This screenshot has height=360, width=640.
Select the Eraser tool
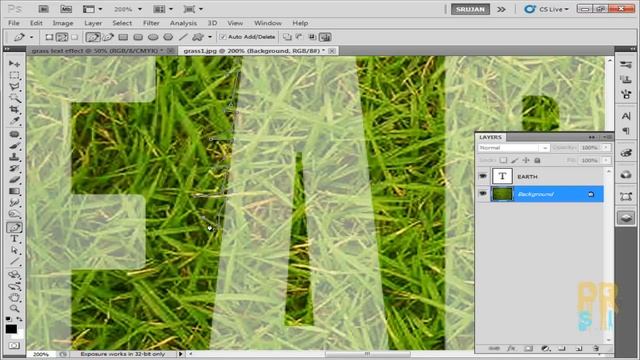14,180
